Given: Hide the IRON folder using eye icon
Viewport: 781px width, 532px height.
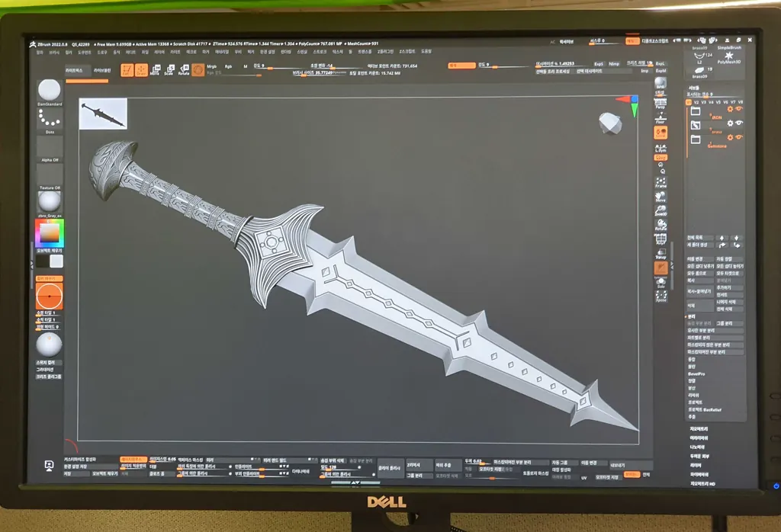Looking at the screenshot, I should pos(739,109).
